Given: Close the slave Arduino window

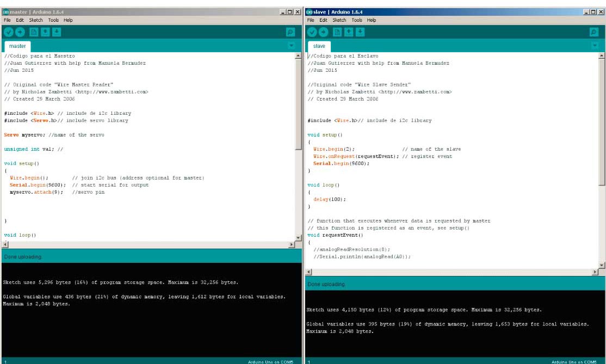Looking at the screenshot, I should [x=601, y=12].
